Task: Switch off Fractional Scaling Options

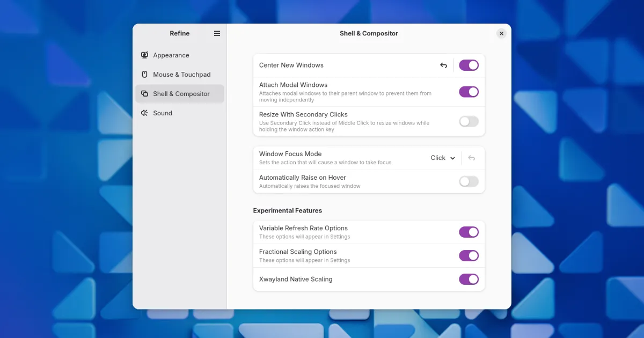Action: (x=469, y=255)
